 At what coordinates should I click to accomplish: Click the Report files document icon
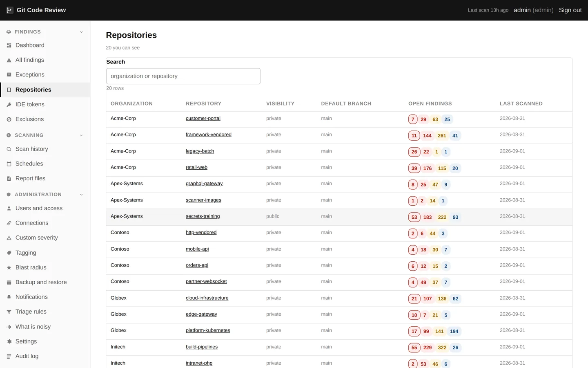9,179
